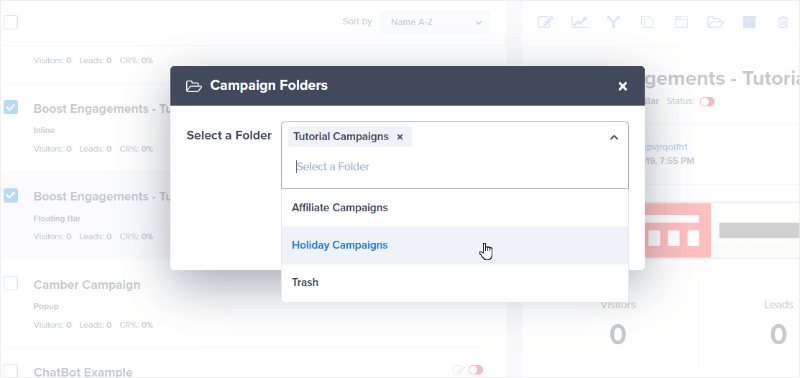Toggle the ChatBot Example status switch

(476, 369)
